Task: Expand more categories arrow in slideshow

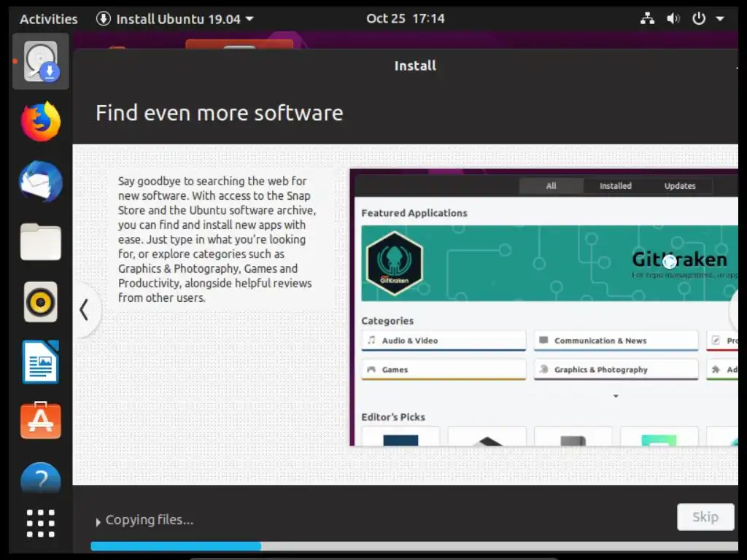Action: pos(616,396)
